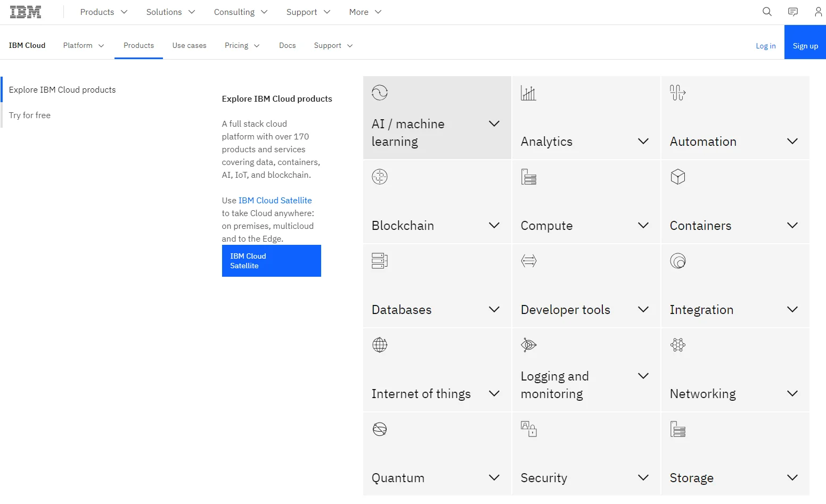The image size is (826, 504).
Task: Click the Sign up button
Action: pos(805,42)
